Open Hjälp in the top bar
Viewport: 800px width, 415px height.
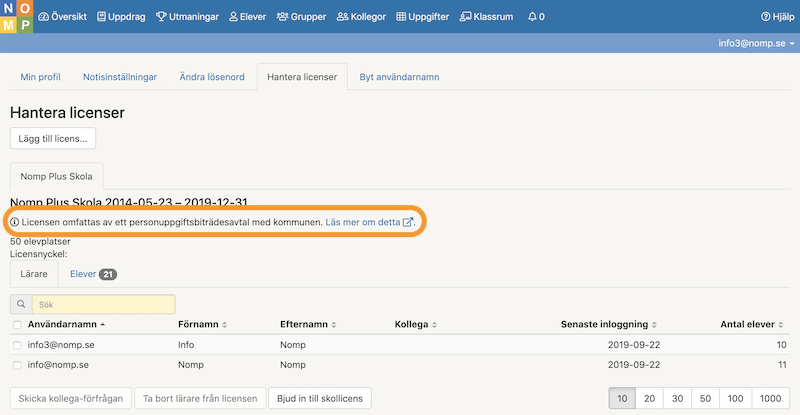pos(778,17)
